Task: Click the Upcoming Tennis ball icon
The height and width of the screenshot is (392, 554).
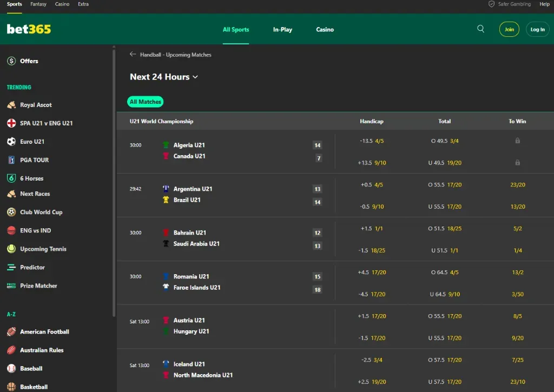Action: 11,249
